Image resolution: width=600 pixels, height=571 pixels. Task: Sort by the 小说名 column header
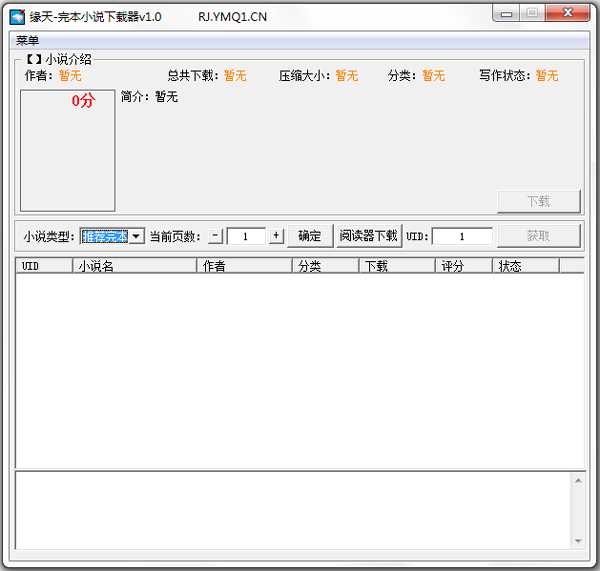(134, 266)
